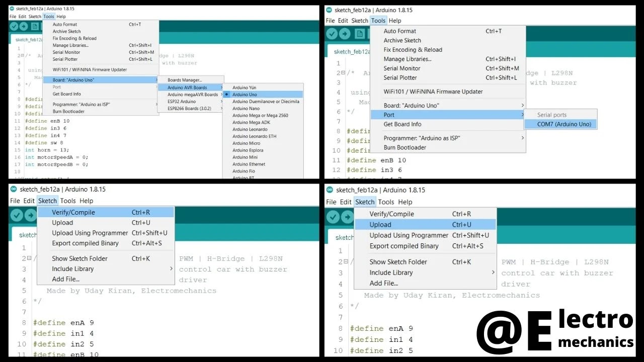Click code line '#define sw 8'
The width and height of the screenshot is (644, 362).
pyautogui.click(x=44, y=143)
